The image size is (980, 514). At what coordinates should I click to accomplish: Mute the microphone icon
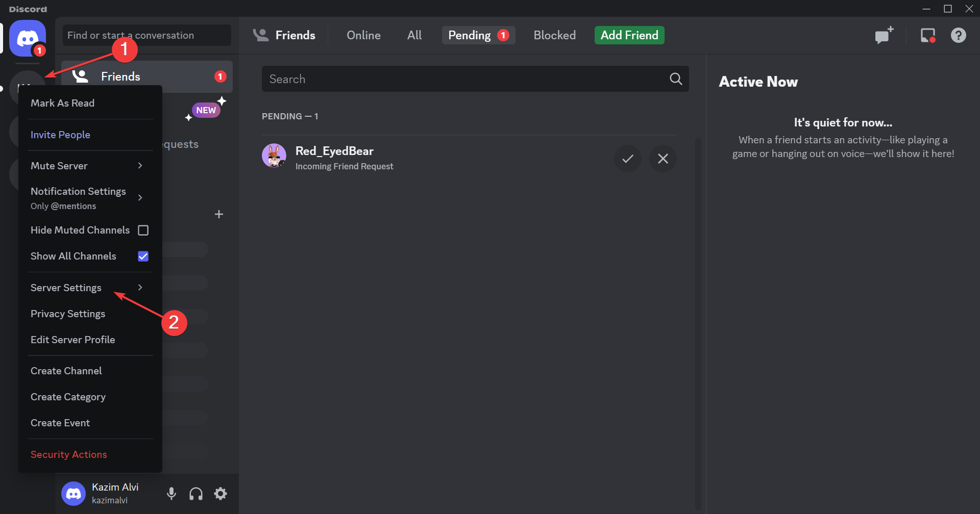(171, 494)
